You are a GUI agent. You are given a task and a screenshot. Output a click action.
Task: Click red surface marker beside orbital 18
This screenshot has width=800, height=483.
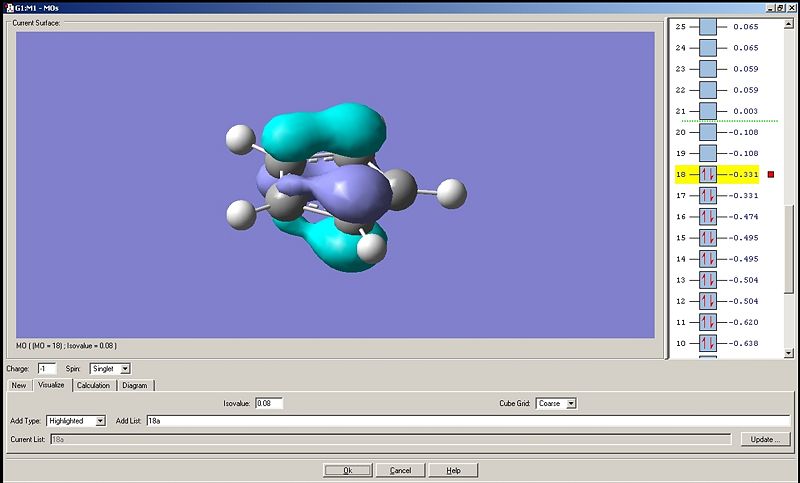[x=771, y=174]
